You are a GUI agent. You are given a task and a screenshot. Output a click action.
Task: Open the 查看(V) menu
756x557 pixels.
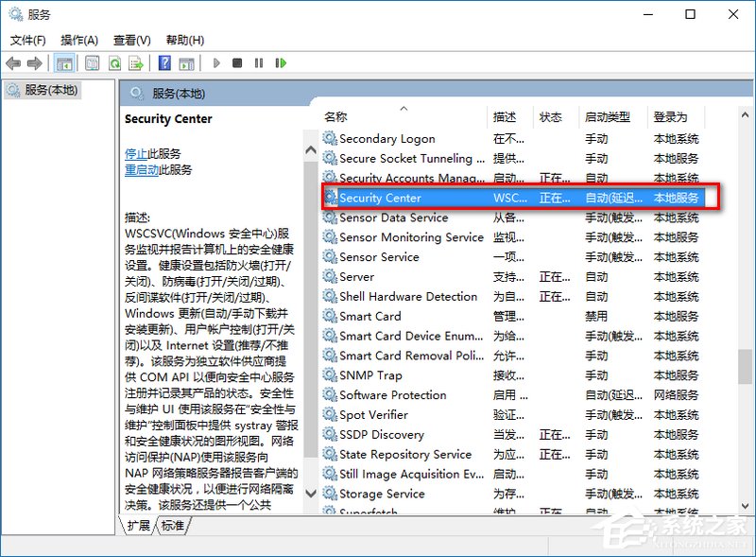tap(129, 40)
